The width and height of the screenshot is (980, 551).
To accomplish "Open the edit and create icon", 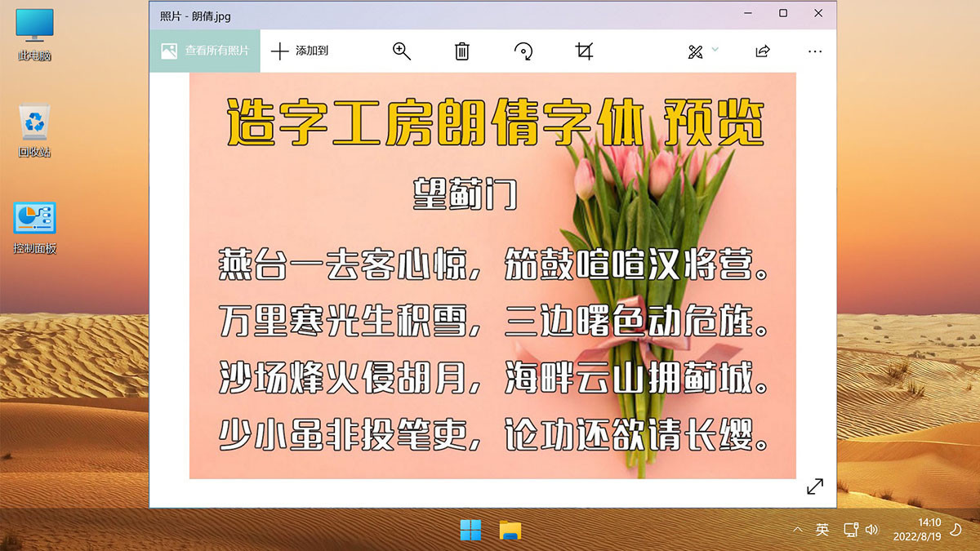I will click(x=695, y=51).
